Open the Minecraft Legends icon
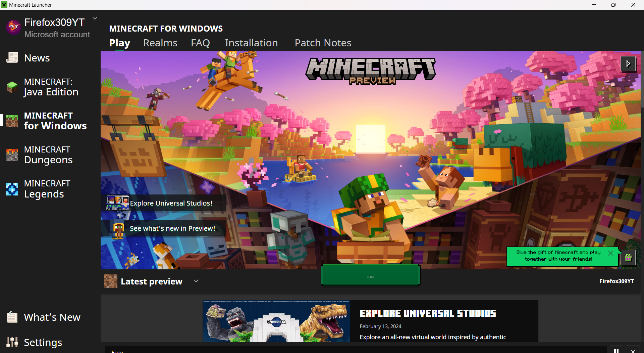The height and width of the screenshot is (353, 644). coord(12,189)
